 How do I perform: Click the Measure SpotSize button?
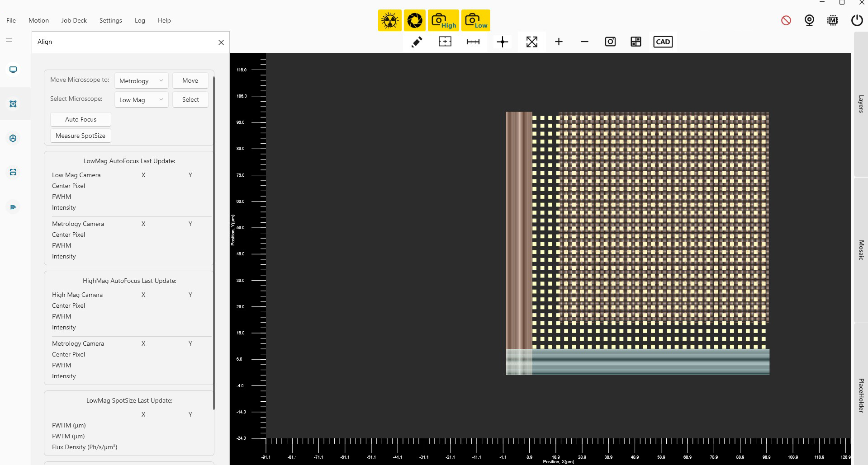pyautogui.click(x=81, y=136)
